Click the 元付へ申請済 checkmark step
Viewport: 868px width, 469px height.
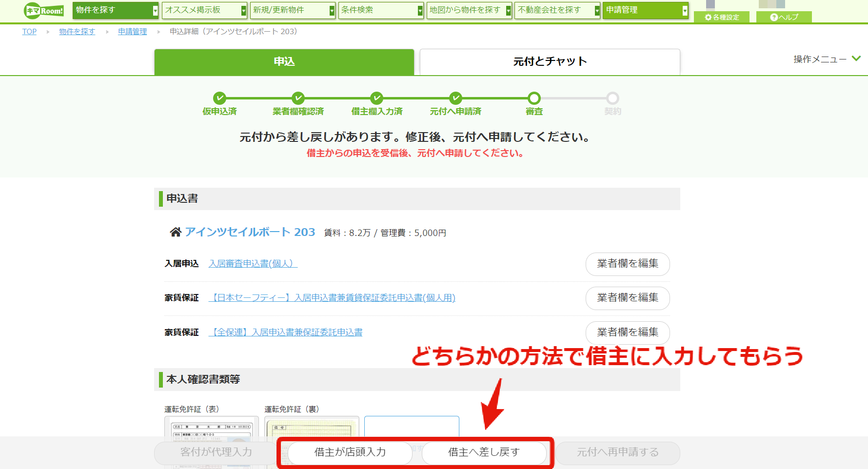click(x=455, y=98)
